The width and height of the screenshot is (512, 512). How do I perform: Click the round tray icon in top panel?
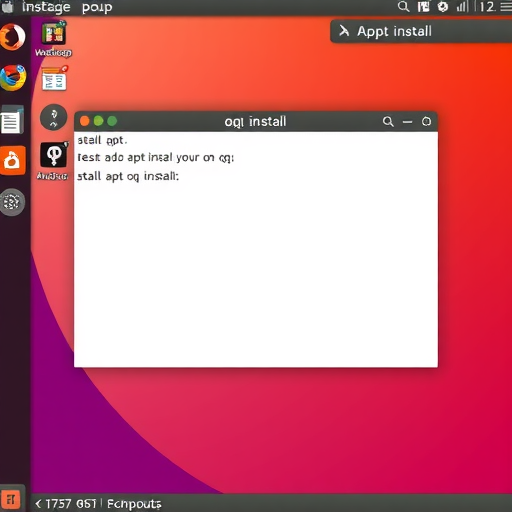(x=443, y=7)
